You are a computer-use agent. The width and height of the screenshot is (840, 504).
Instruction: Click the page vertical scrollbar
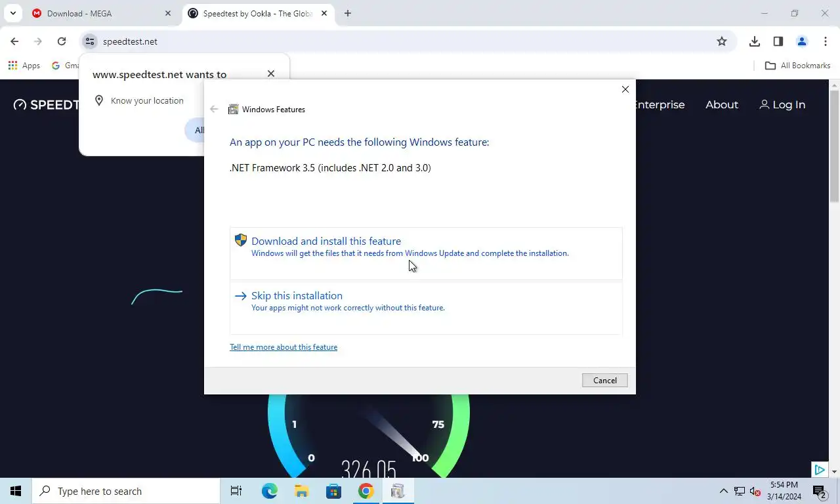pyautogui.click(x=835, y=146)
